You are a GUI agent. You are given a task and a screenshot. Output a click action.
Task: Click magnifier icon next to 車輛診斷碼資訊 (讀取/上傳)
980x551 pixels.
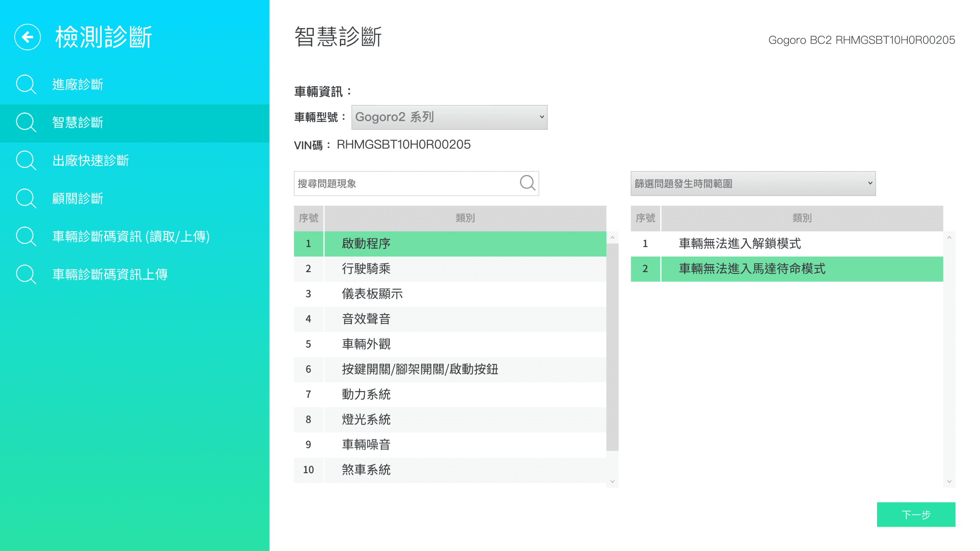26,236
